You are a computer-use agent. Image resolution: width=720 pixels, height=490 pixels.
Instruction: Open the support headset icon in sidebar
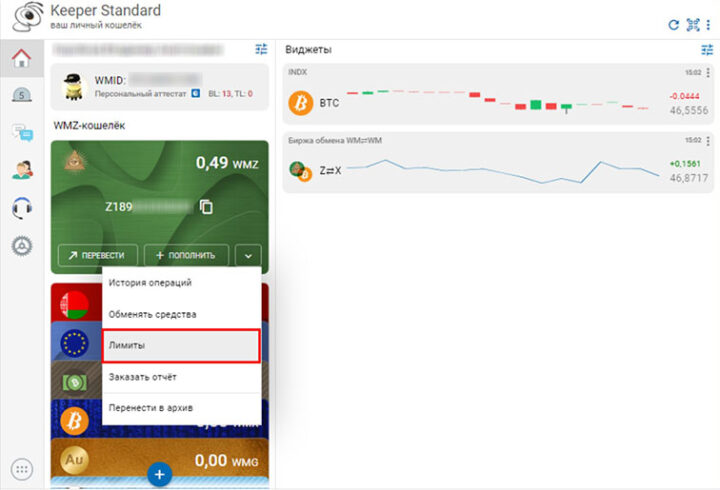tap(22, 208)
